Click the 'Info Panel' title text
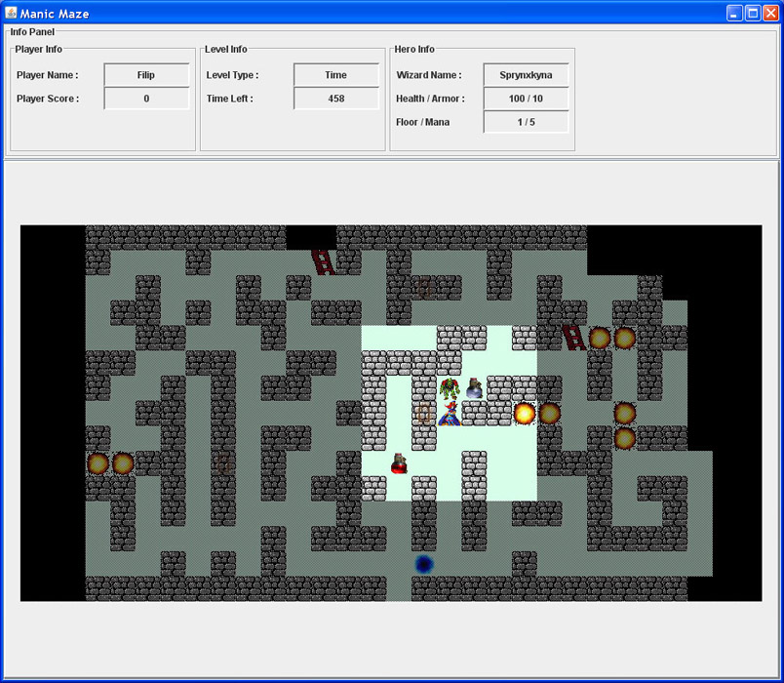This screenshot has height=683, width=784. click(x=32, y=32)
